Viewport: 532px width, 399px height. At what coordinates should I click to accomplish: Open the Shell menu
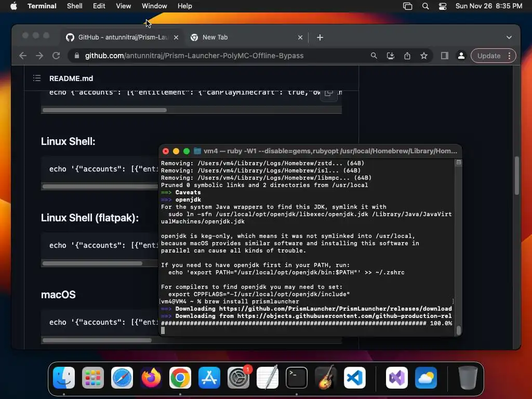(x=75, y=6)
